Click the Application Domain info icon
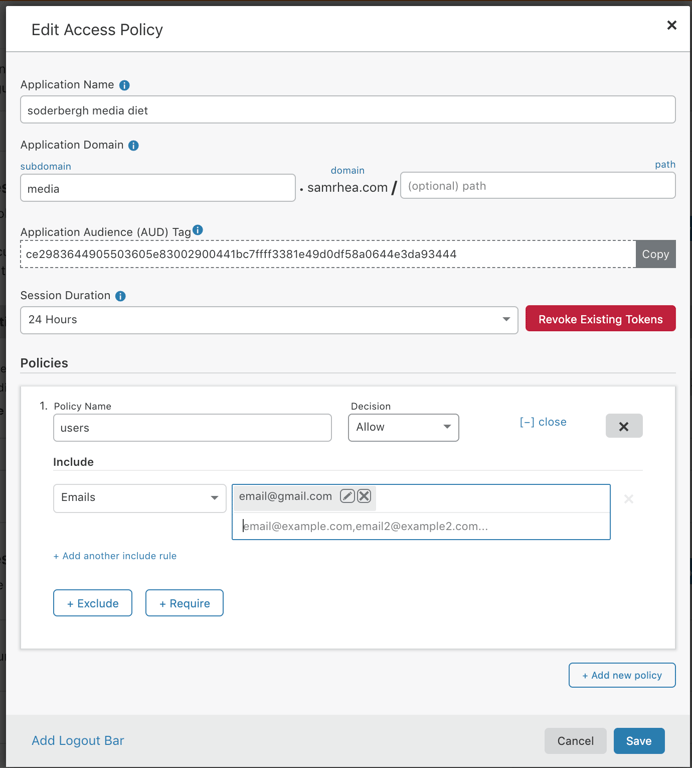 click(133, 145)
